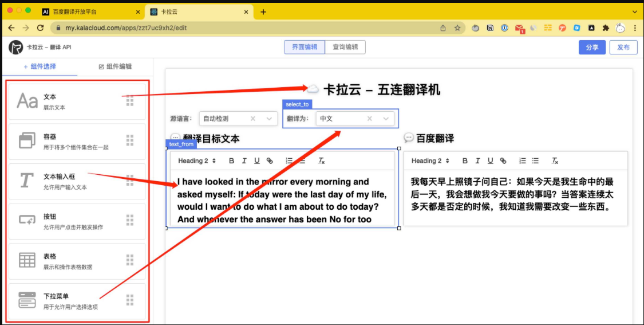Clear the 中文 target language selection
The height and width of the screenshot is (325, 644).
(x=370, y=119)
